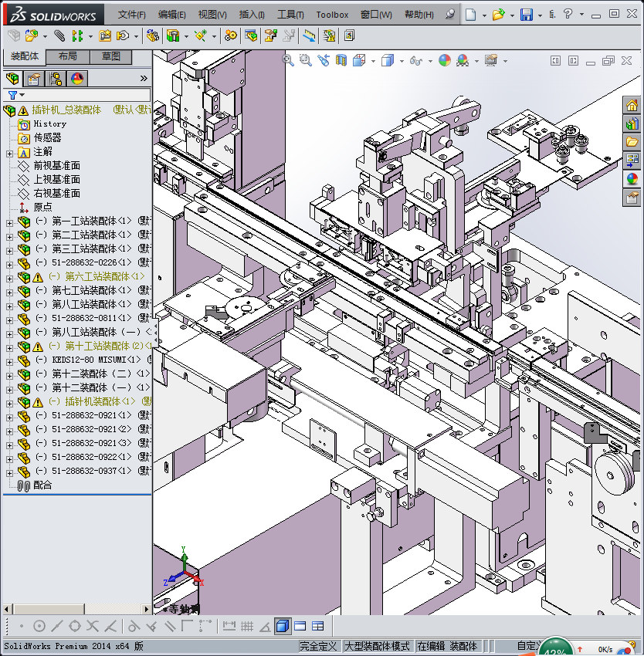This screenshot has width=644, height=656.
Task: Switch to the 草图 tab
Action: (110, 57)
